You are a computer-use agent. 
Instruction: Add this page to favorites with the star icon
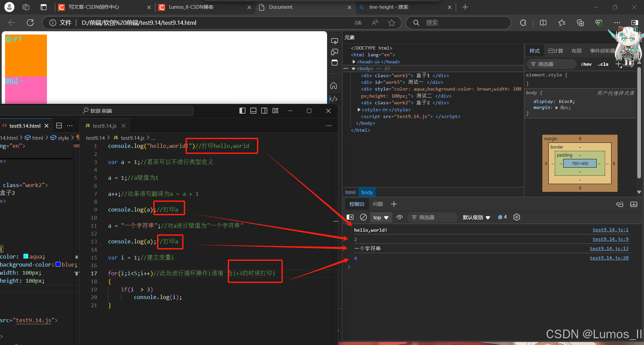[x=391, y=23]
